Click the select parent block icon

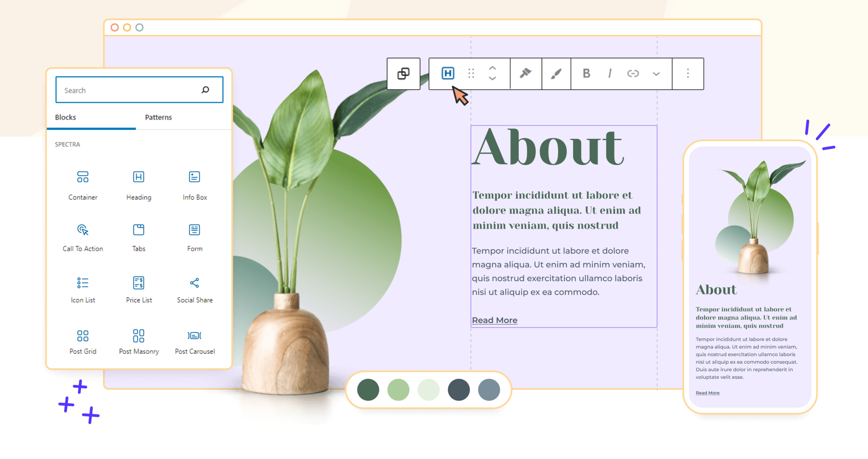[x=403, y=74]
